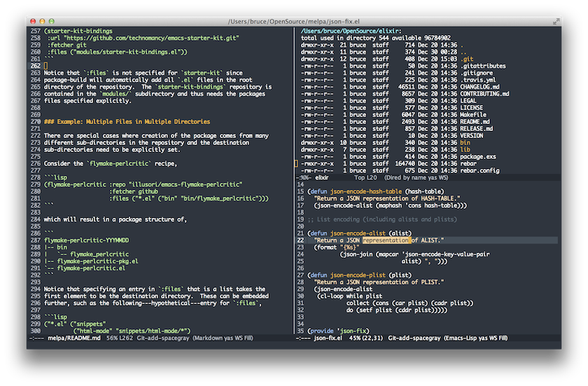Select the .travis.yml file entry

pyautogui.click(x=477, y=80)
